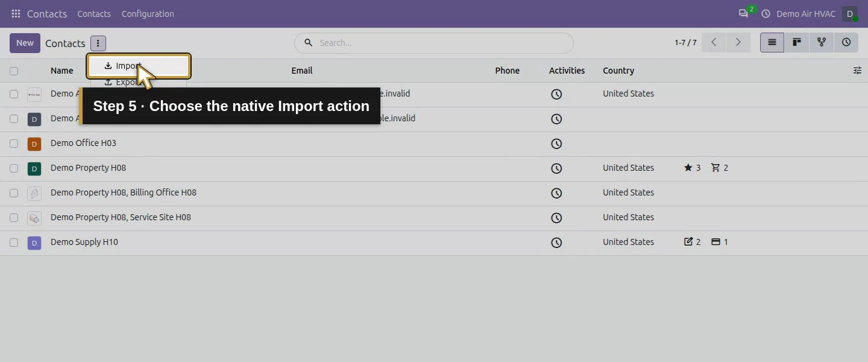Choose Import from the actions menu
The image size is (868, 362).
coord(139,66)
